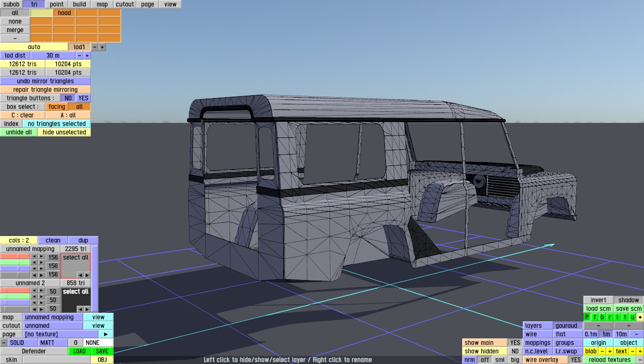
Task: Select the r right view icon
Action: click(x=610, y=317)
